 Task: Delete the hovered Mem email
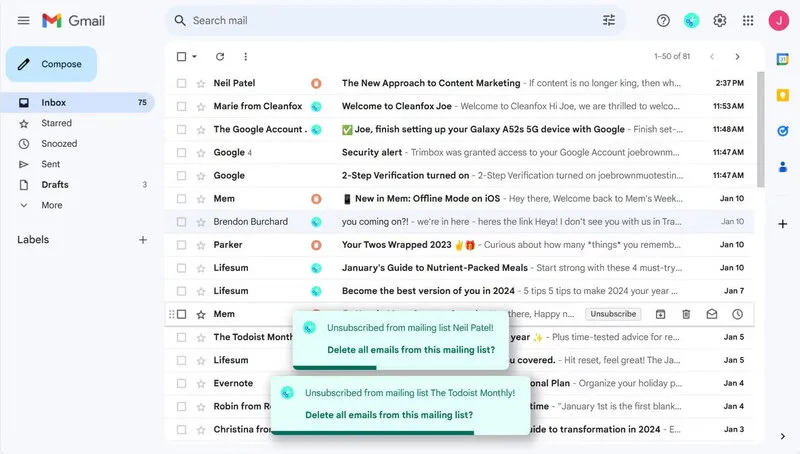(x=686, y=314)
